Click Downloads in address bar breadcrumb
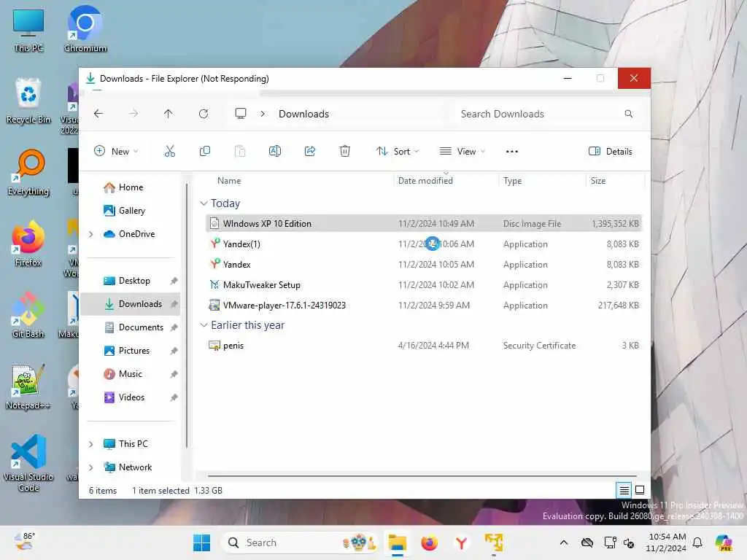The image size is (747, 560). 304,114
